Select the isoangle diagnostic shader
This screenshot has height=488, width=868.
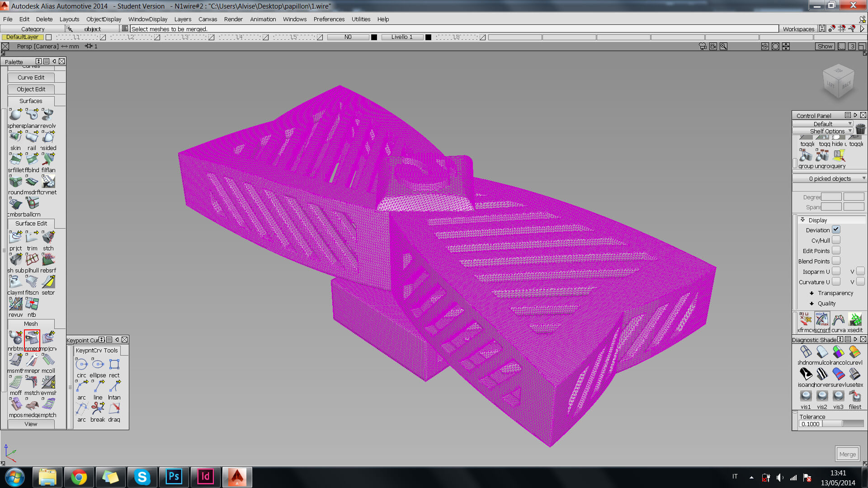point(806,374)
